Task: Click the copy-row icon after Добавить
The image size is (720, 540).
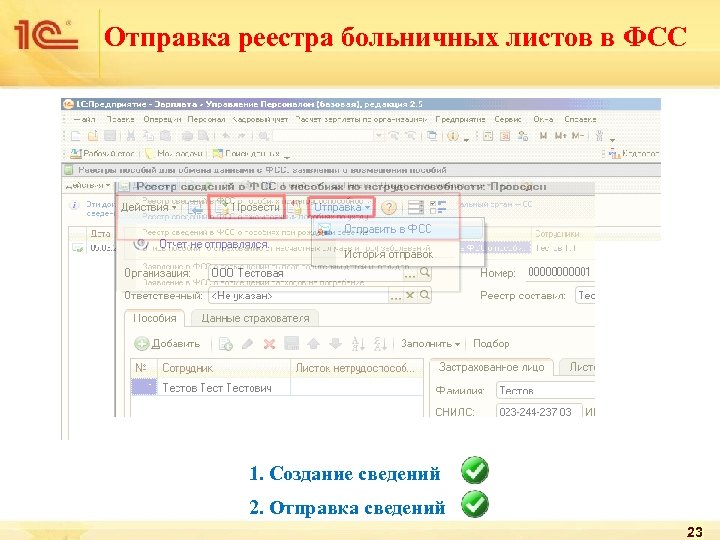Action: coord(225,343)
